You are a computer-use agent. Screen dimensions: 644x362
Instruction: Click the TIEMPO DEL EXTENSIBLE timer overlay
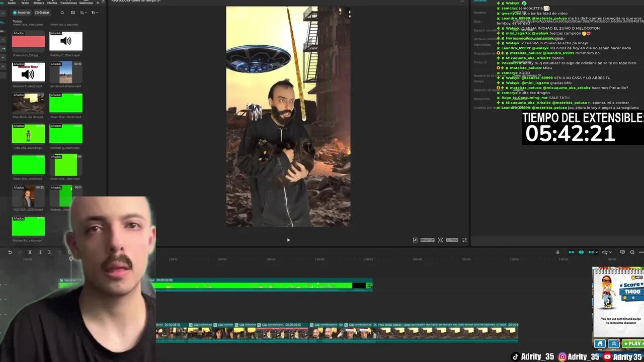click(x=583, y=127)
